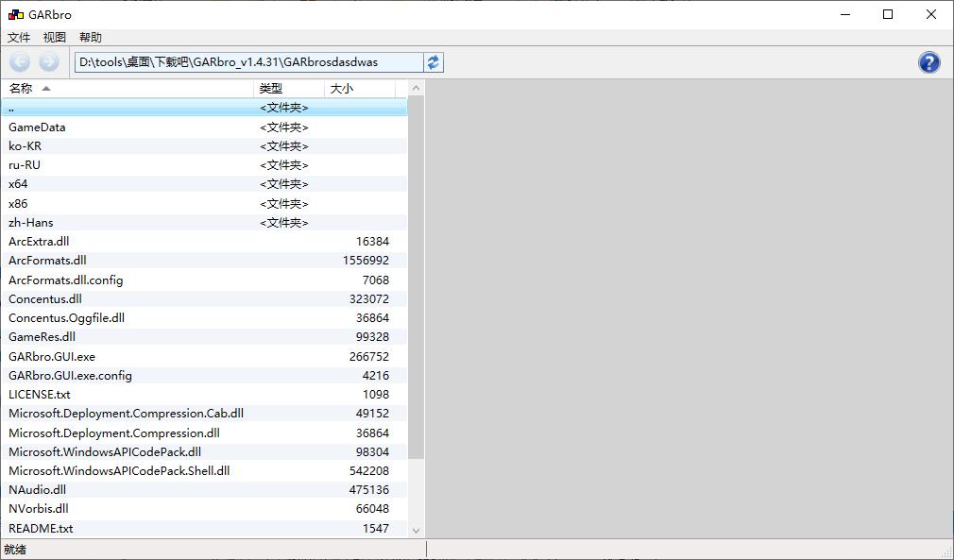Refresh the current directory listing
The height and width of the screenshot is (560, 954).
click(x=434, y=62)
